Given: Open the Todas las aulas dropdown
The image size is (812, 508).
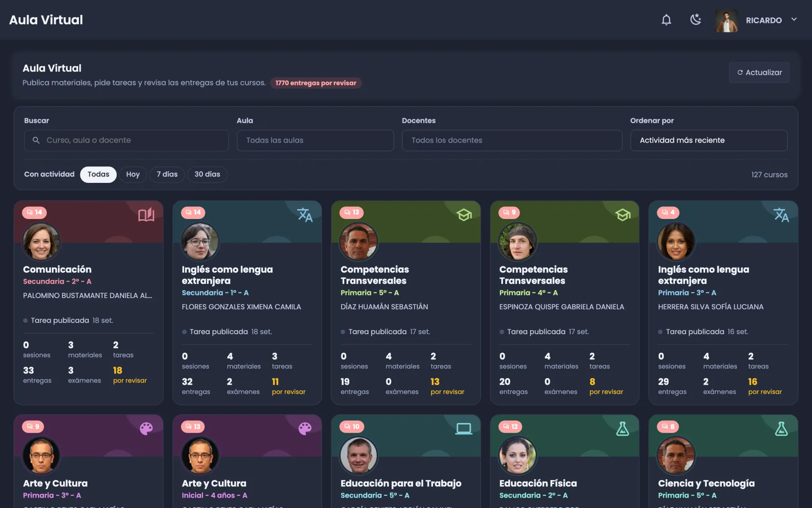Looking at the screenshot, I should (315, 140).
